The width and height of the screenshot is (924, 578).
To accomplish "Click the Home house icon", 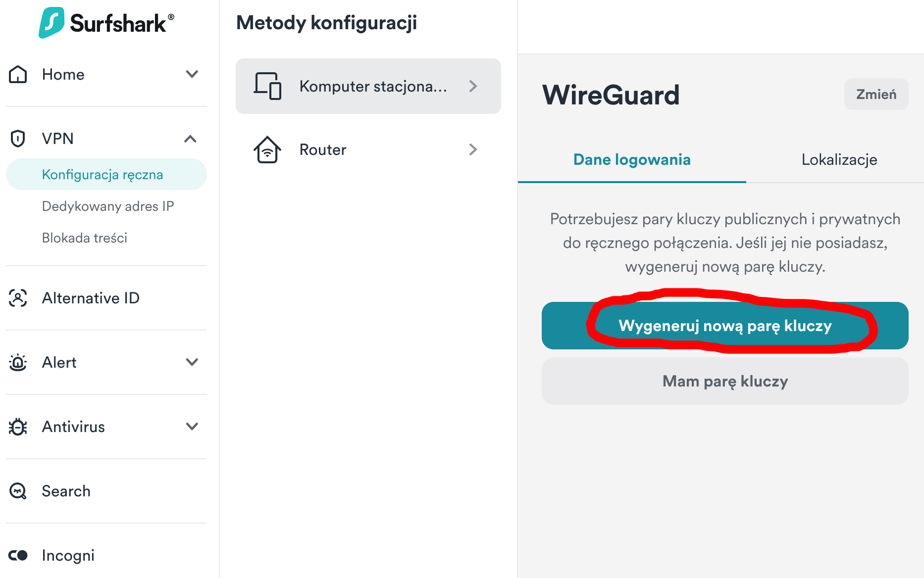I will click(18, 74).
